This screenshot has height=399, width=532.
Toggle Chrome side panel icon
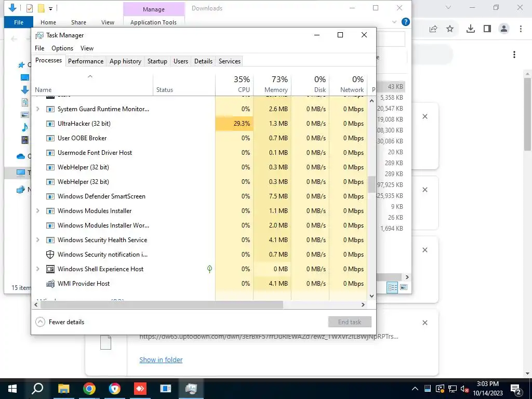[487, 29]
